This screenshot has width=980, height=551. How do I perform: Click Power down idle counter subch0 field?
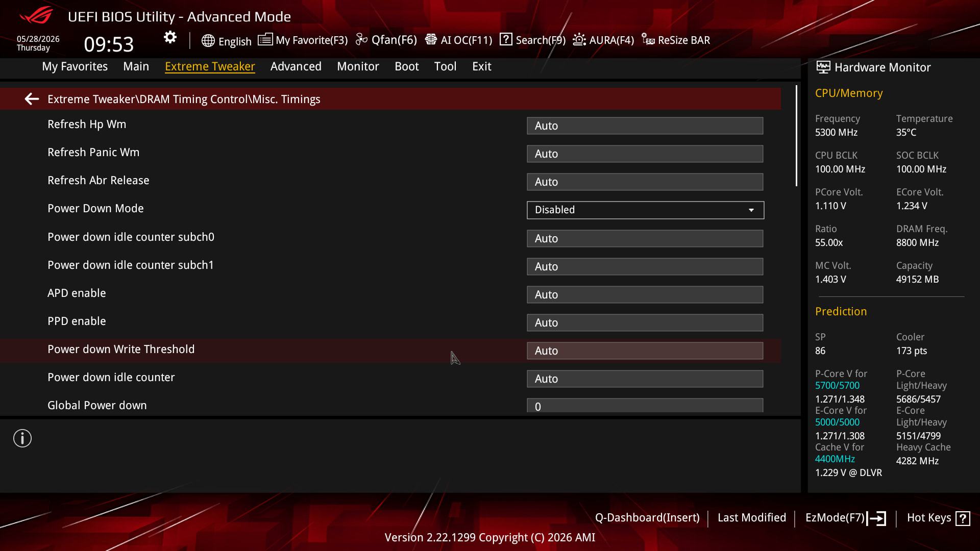[x=645, y=239]
